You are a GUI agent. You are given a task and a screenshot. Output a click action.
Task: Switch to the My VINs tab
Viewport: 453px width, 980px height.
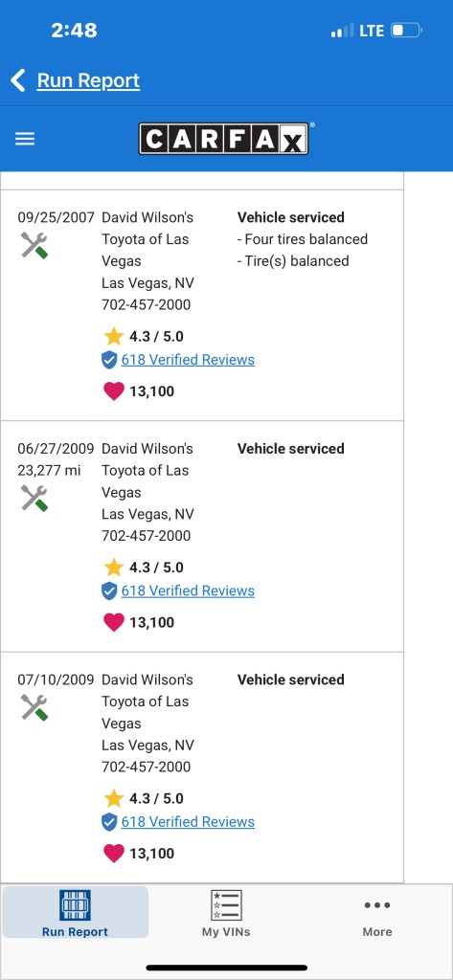click(226, 913)
